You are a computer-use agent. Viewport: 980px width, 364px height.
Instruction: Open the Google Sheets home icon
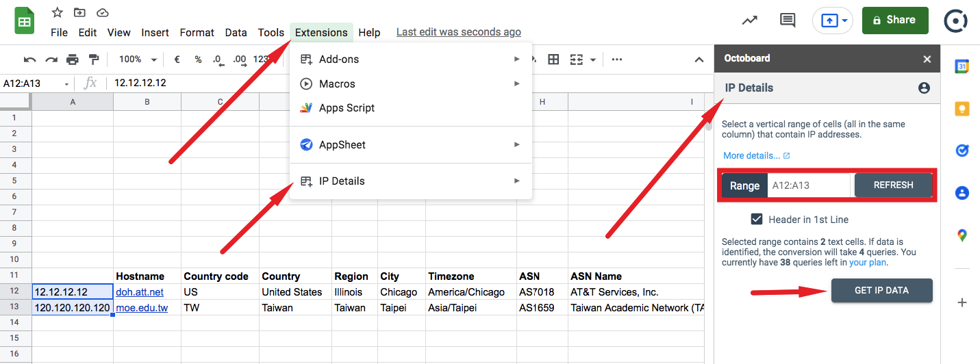(x=25, y=21)
